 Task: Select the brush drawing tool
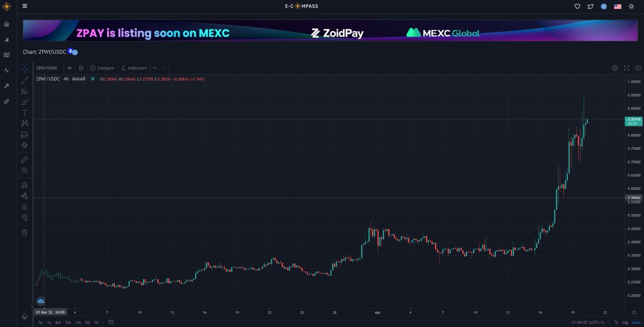(25, 102)
